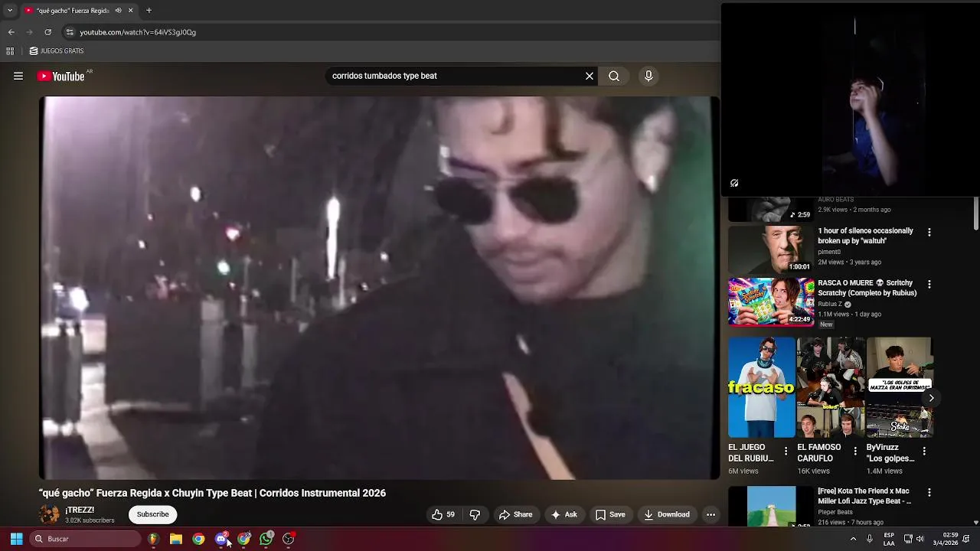The image size is (980, 551).
Task: Open options for "1 hour of silence" video
Action: [x=929, y=232]
